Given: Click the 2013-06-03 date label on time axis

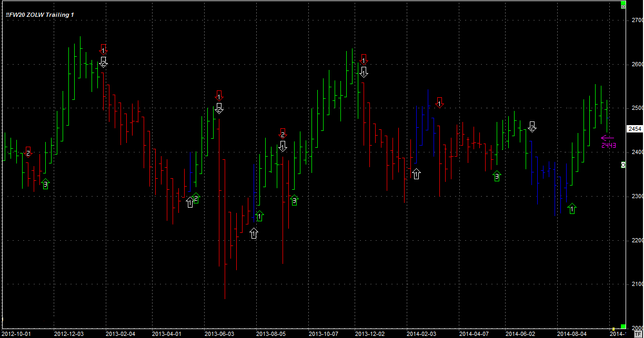Looking at the screenshot, I should point(219,333).
